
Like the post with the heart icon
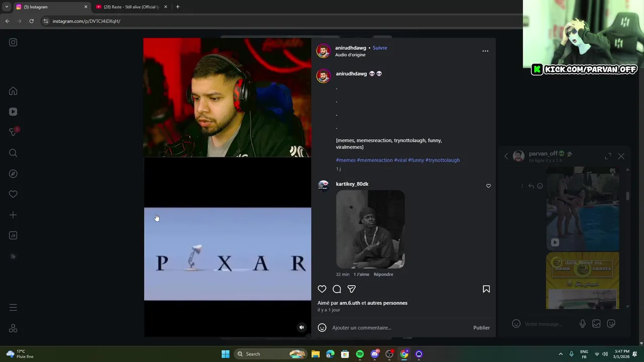tap(322, 289)
